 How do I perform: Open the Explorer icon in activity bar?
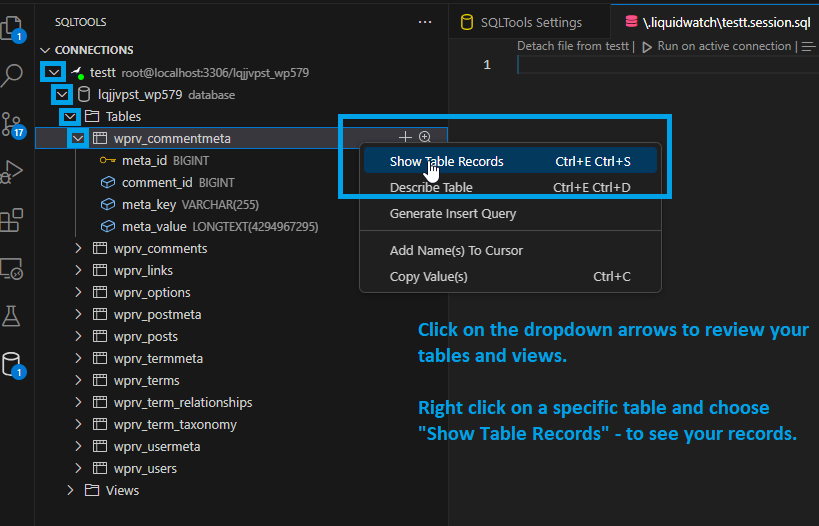(x=11, y=28)
